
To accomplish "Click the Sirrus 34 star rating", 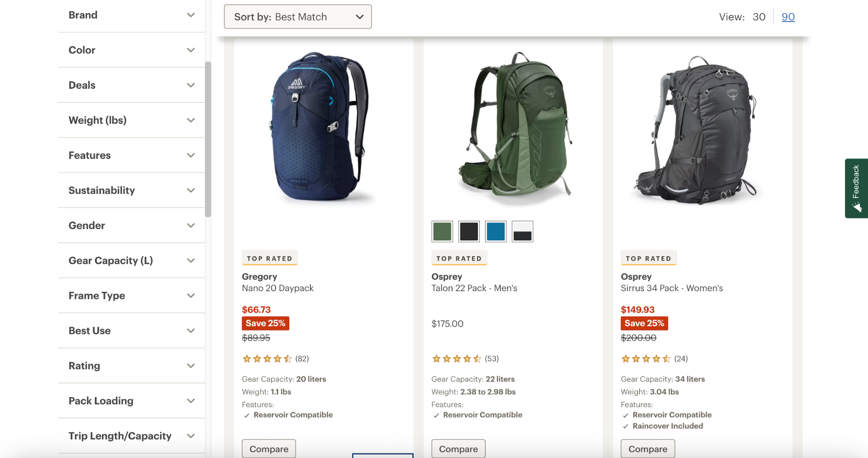I will (x=646, y=359).
